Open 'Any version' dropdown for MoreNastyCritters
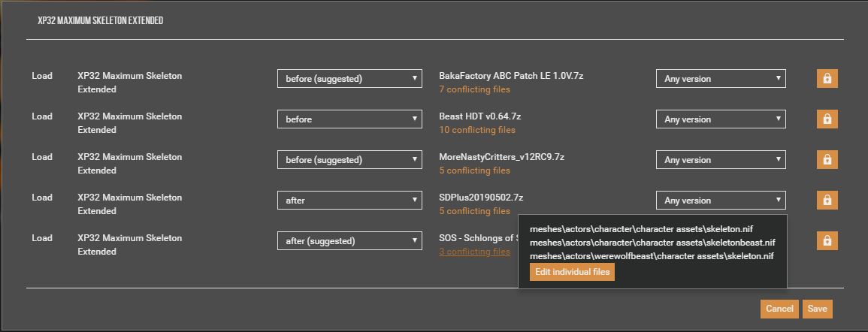868x332 pixels. (721, 160)
